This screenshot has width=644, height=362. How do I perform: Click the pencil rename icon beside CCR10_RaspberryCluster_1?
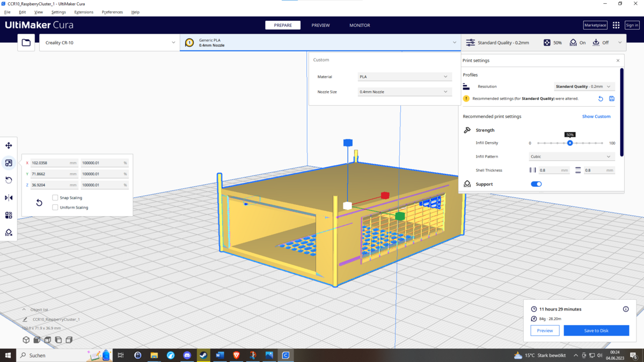click(x=25, y=319)
